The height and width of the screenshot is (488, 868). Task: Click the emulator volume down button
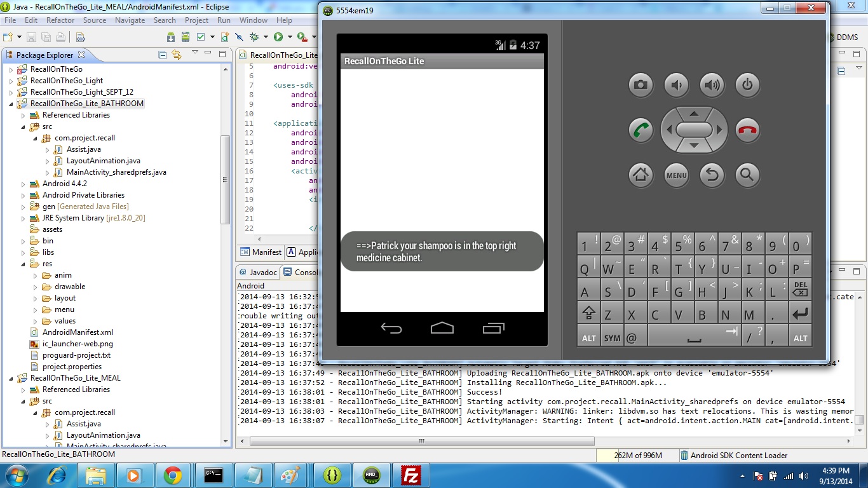point(676,85)
